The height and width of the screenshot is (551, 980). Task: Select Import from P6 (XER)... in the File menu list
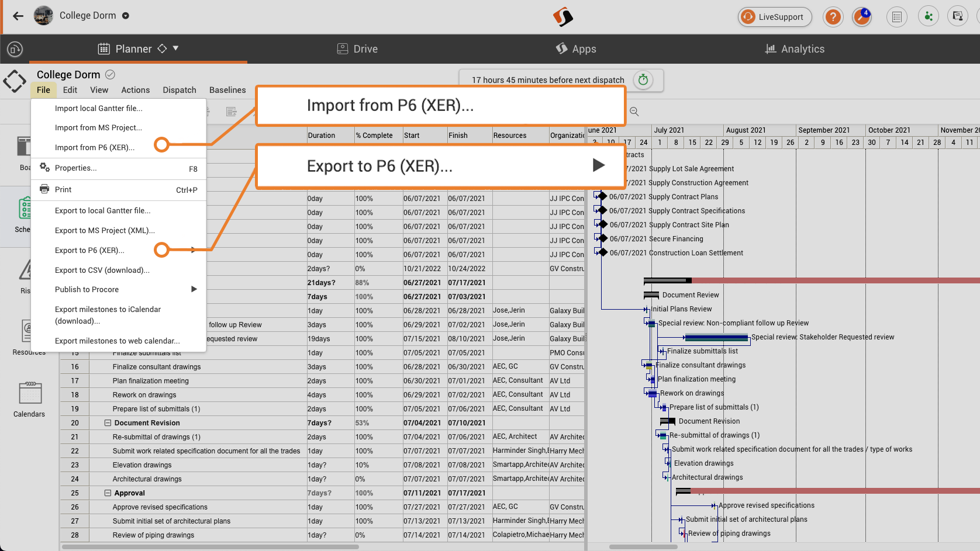[118, 147]
